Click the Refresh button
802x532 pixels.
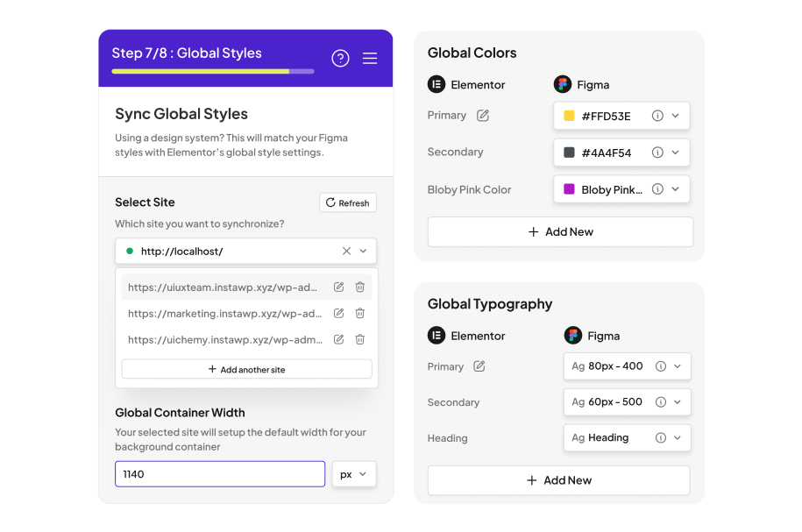348,202
